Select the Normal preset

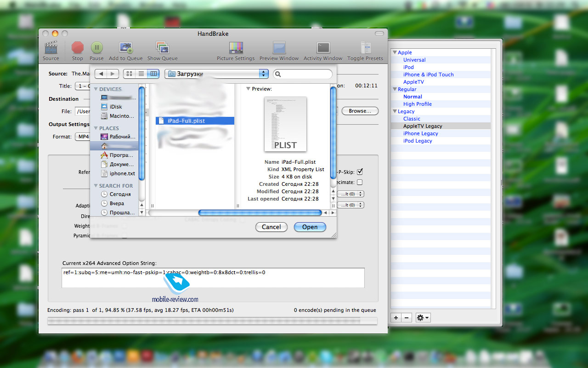coord(413,97)
